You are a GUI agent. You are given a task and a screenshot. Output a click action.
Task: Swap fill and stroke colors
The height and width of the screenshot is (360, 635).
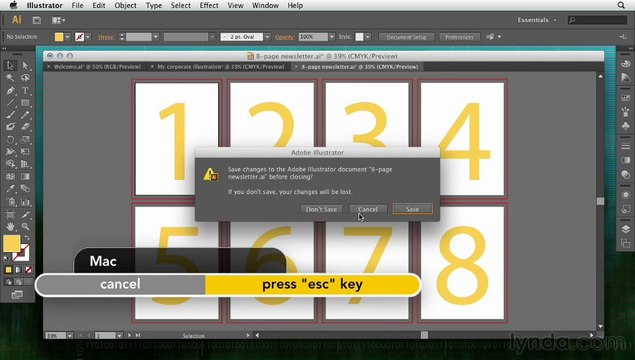pos(27,238)
